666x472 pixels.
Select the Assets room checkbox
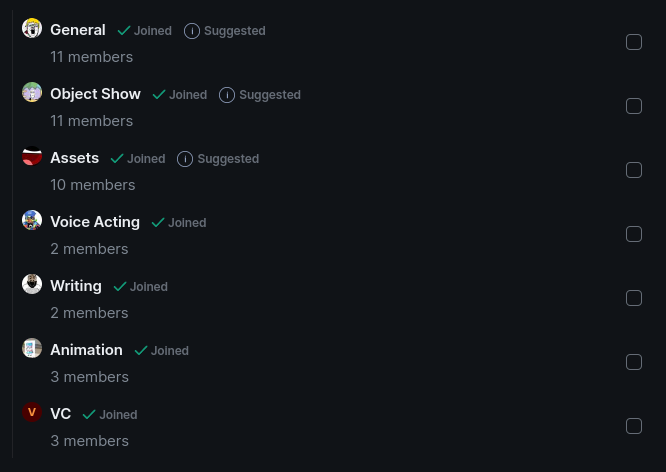coord(634,170)
